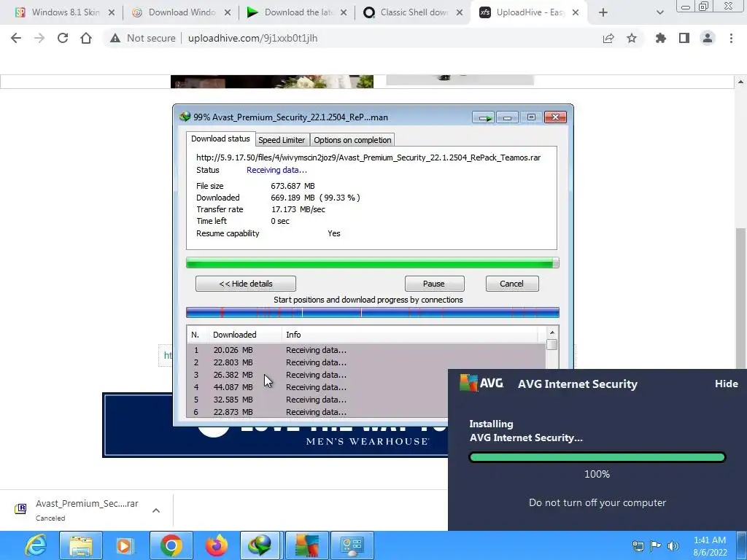Viewport: 747px width, 560px height.
Task: Launch Internet Explorer from taskbar
Action: (x=35, y=545)
